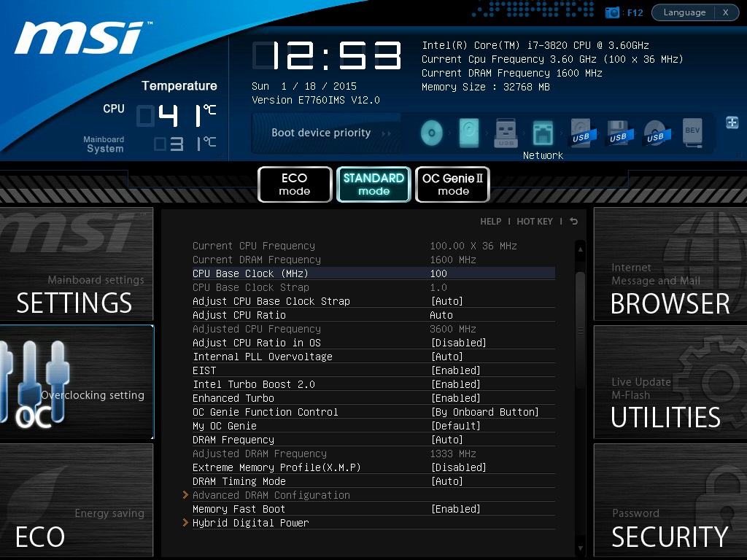747x560 pixels.
Task: Open OC Genie Function Control options
Action: click(x=373, y=412)
